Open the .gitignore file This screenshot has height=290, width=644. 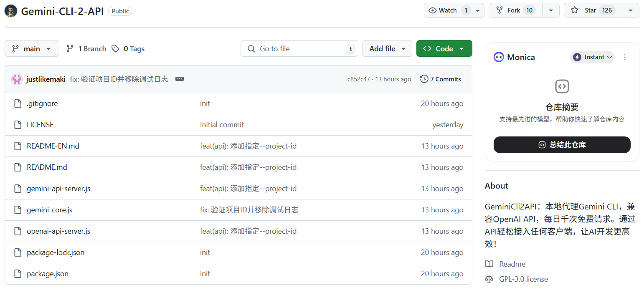[x=42, y=103]
